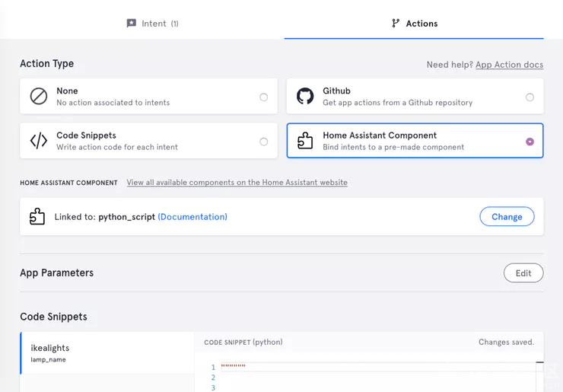Select the None action type radio button

(263, 97)
